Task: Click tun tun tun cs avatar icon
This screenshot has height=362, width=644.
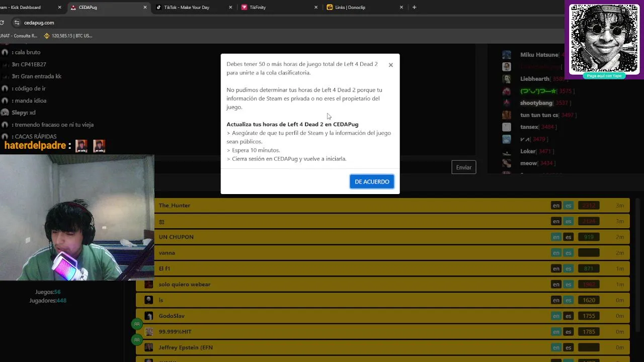Action: click(507, 115)
